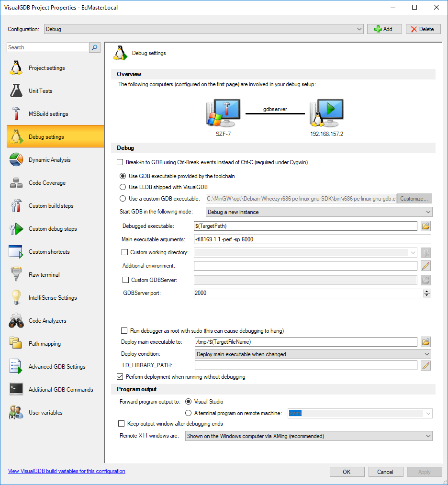This screenshot has width=448, height=485.
Task: Click browse folder icon for deploy path
Action: point(426,341)
